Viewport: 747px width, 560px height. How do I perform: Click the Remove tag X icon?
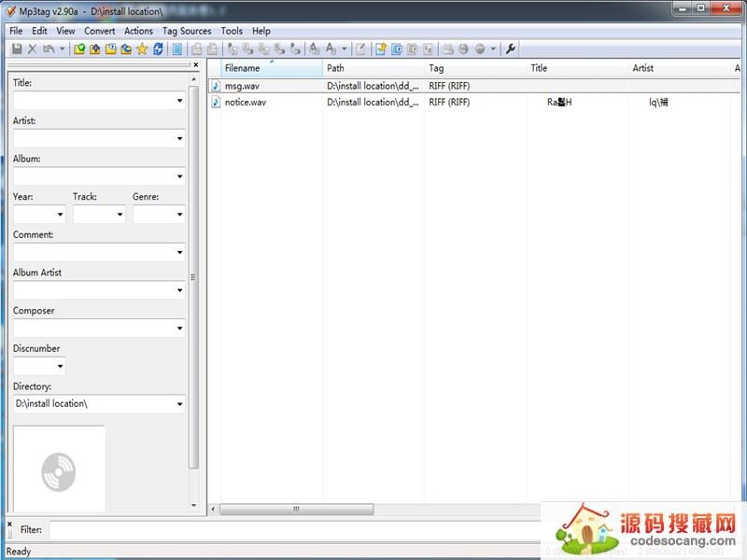pos(33,49)
